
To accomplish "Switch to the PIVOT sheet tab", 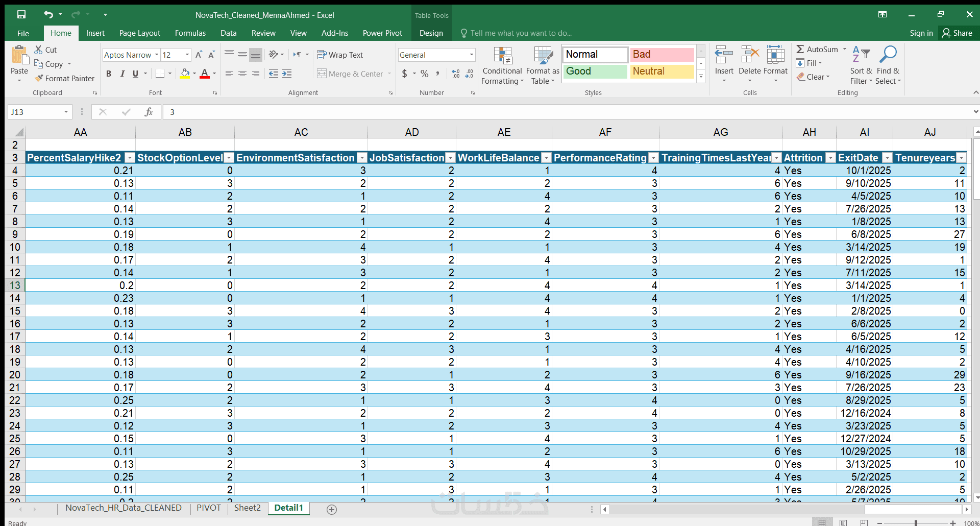I will click(209, 508).
